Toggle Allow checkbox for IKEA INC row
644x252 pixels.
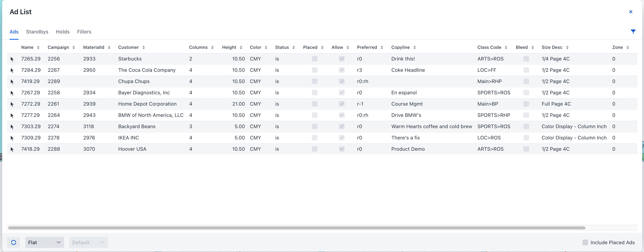[x=341, y=138]
